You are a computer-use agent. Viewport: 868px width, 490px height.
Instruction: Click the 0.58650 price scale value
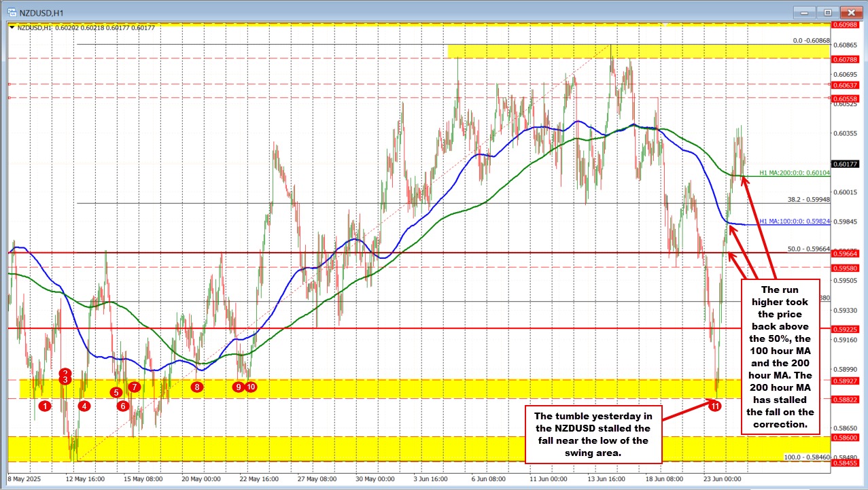pyautogui.click(x=846, y=428)
